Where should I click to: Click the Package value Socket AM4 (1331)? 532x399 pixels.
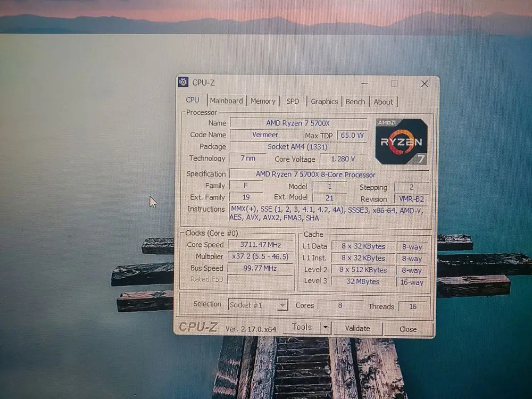pyautogui.click(x=297, y=147)
